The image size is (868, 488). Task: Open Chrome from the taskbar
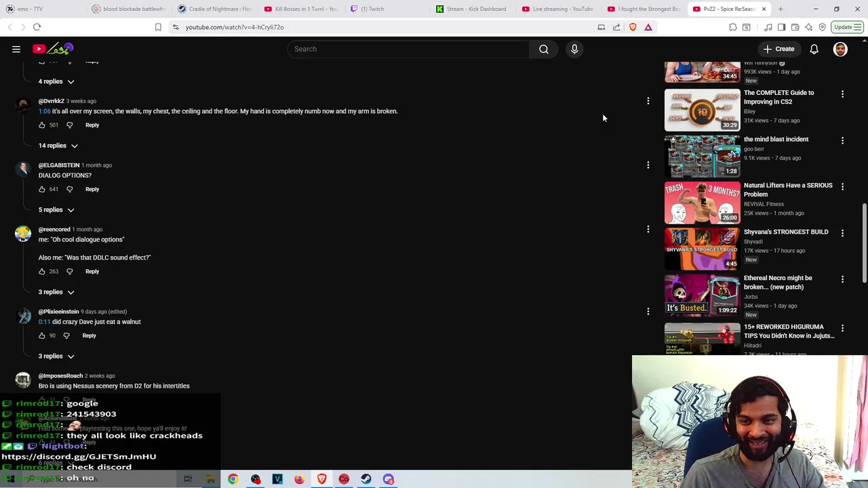[233, 479]
